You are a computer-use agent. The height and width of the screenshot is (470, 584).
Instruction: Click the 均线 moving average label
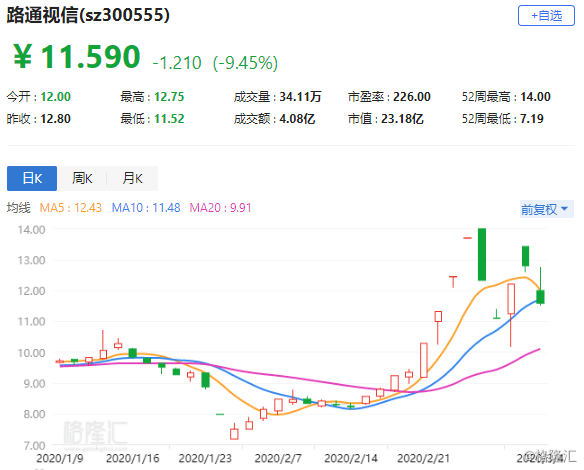pos(18,207)
